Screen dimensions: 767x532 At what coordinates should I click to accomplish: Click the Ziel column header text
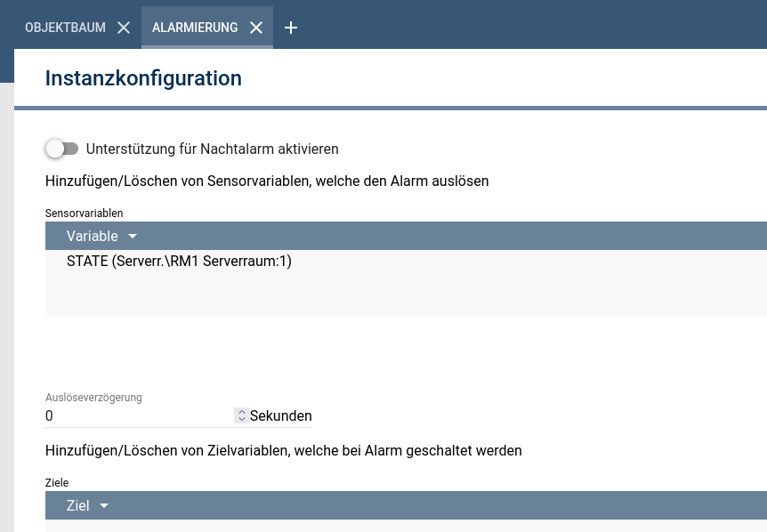point(78,506)
